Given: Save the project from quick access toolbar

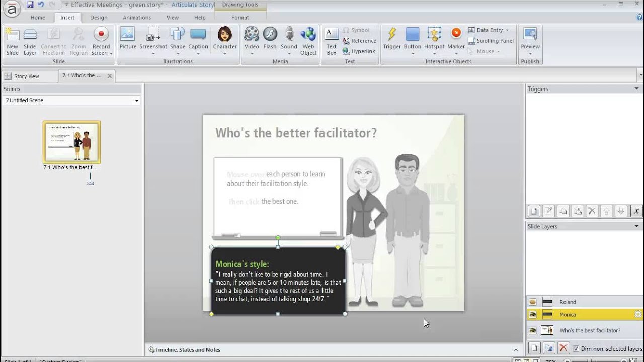Looking at the screenshot, I should coord(30,5).
